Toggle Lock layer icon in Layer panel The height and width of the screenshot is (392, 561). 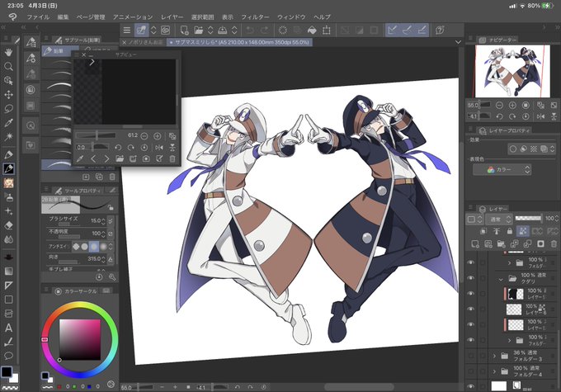point(510,231)
